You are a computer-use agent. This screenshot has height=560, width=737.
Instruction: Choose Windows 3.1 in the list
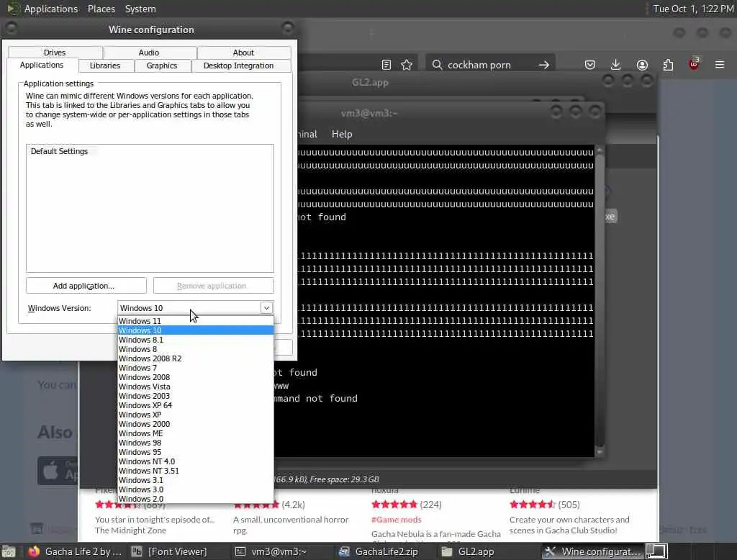tap(195, 480)
